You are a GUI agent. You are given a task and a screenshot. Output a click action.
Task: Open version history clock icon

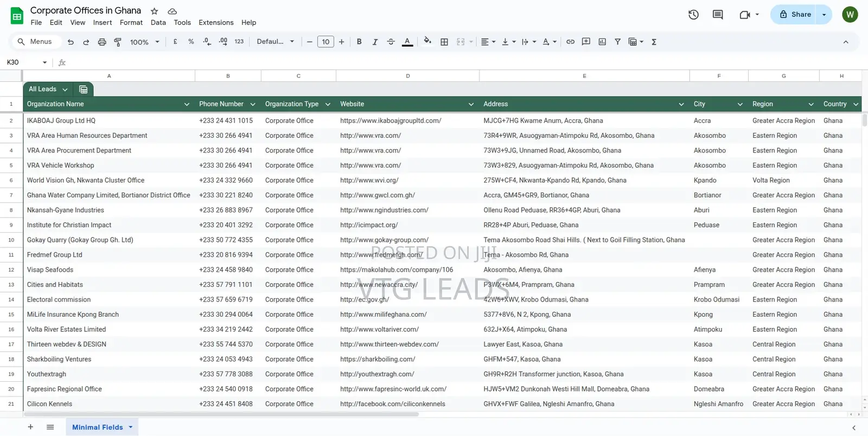tap(693, 15)
